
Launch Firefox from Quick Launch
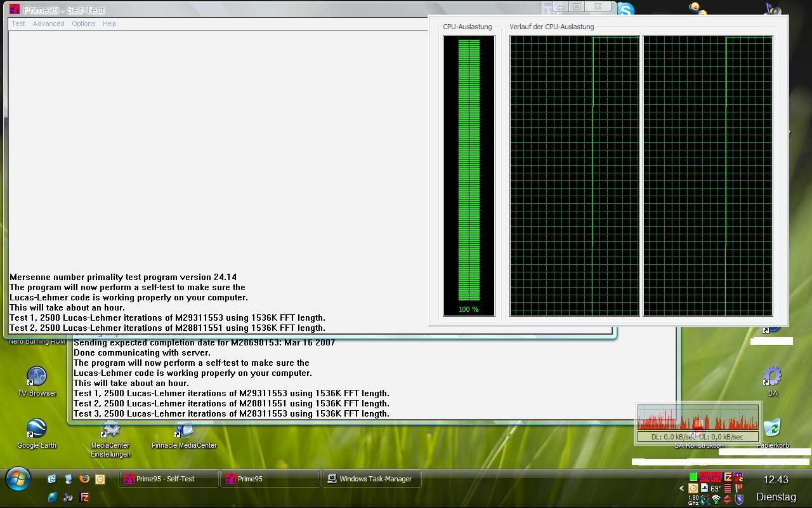click(84, 479)
